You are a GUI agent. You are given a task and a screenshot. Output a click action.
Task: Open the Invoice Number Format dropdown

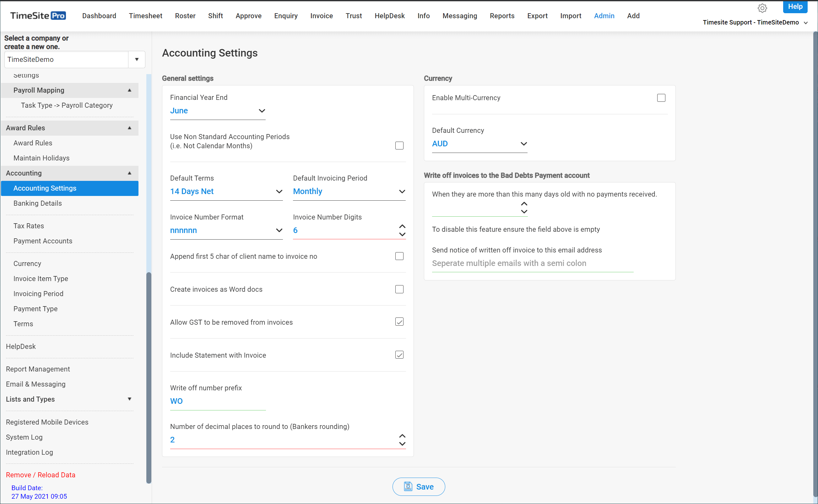point(226,231)
